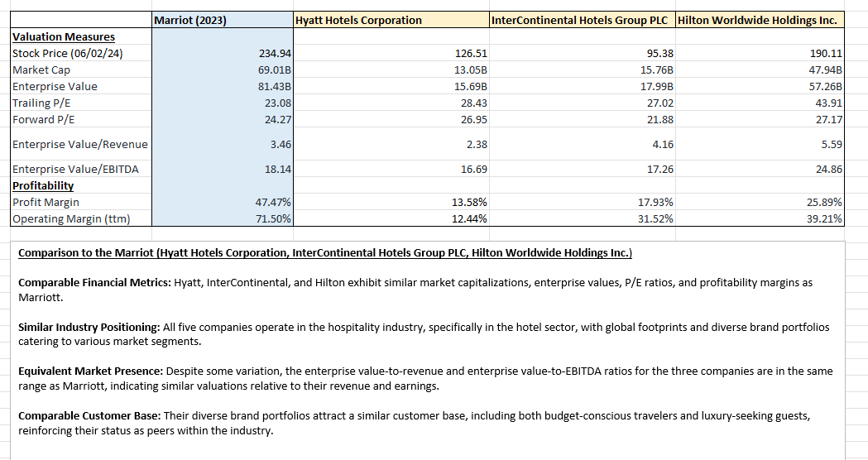Click Marriot enterprise value 81.43B
This screenshot has width=868, height=460.
(223, 86)
